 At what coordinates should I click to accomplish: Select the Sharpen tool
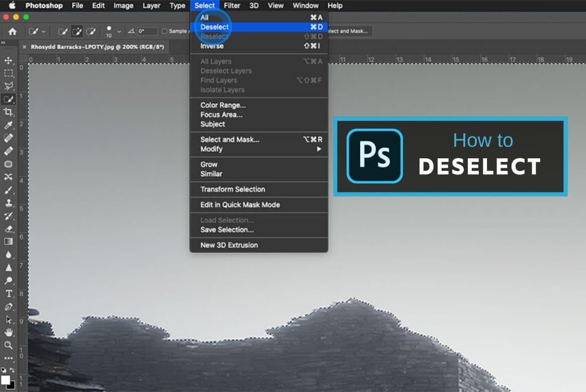pos(8,268)
